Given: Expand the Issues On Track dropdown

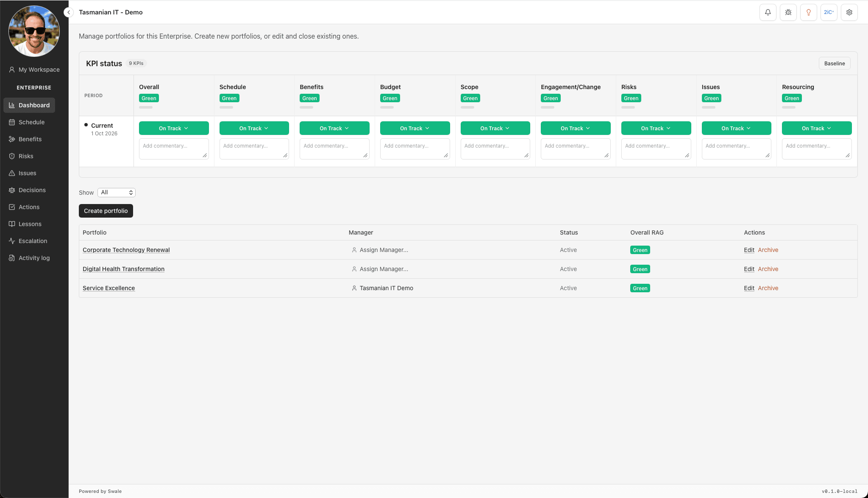Looking at the screenshot, I should click(x=736, y=128).
